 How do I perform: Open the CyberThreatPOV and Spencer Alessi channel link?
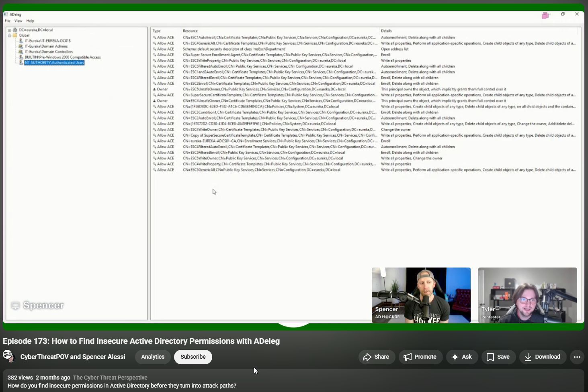[x=73, y=357]
